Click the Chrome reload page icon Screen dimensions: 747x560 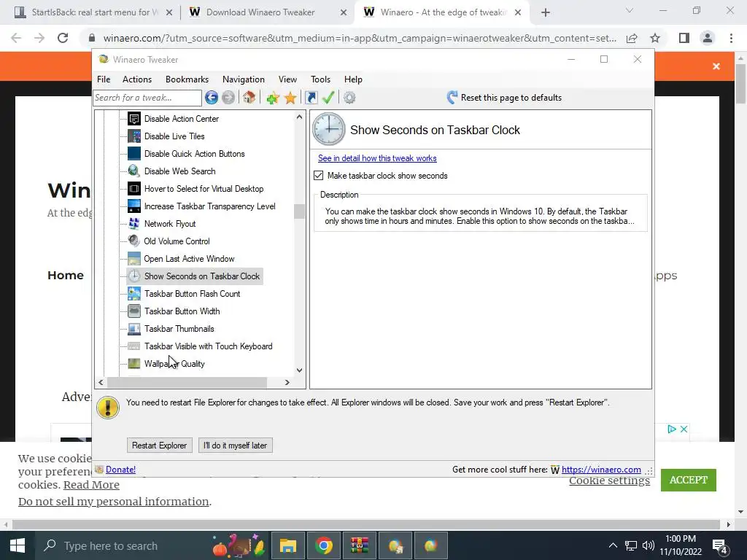click(x=63, y=38)
